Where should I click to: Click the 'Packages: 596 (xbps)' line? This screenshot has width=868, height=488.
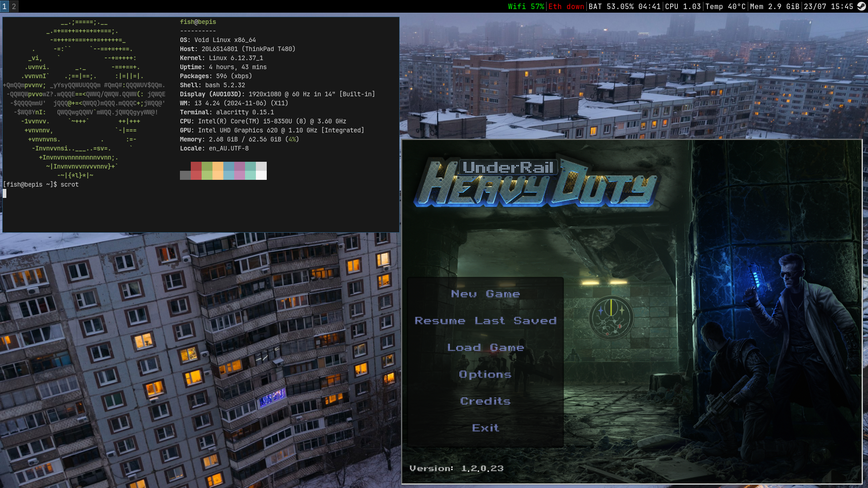click(216, 76)
